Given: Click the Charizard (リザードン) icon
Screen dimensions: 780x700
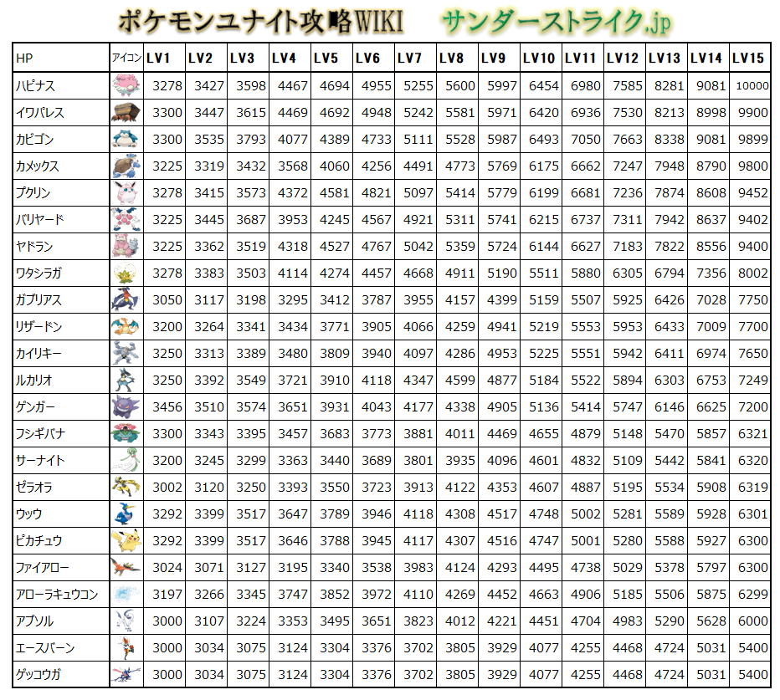Looking at the screenshot, I should [x=126, y=327].
